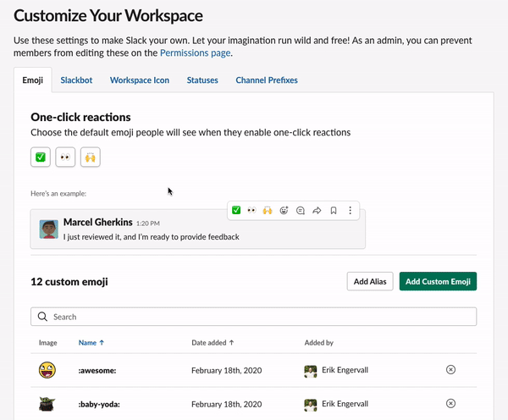Click eyes reaction in message hover toolbar
Viewport: 508px width, 420px height.
251,210
